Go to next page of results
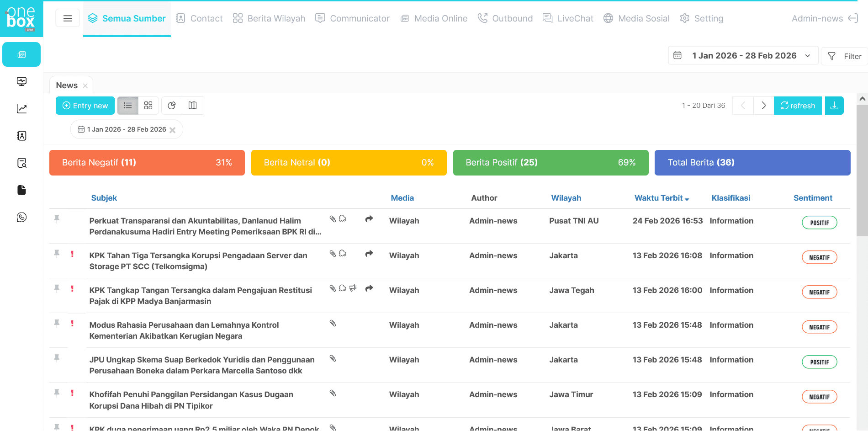868x431 pixels. 763,106
